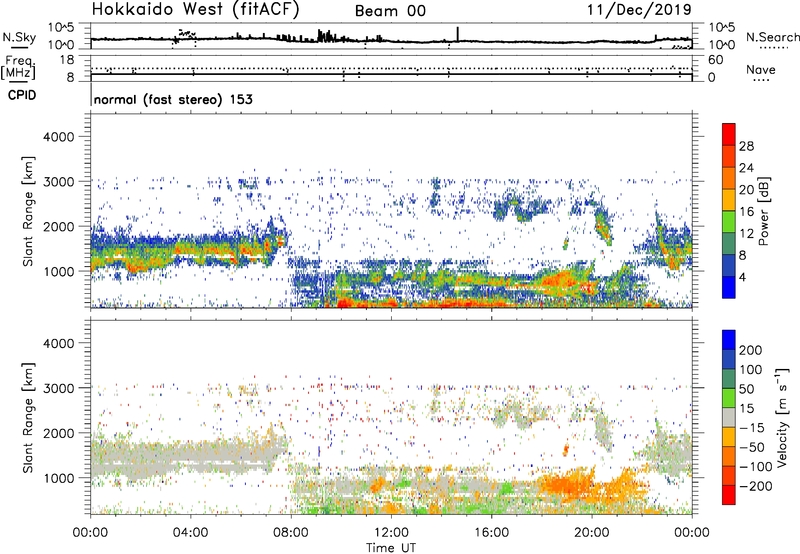Click 'normal (fast stereo) 153' text
The height and width of the screenshot is (554, 800).
point(173,99)
